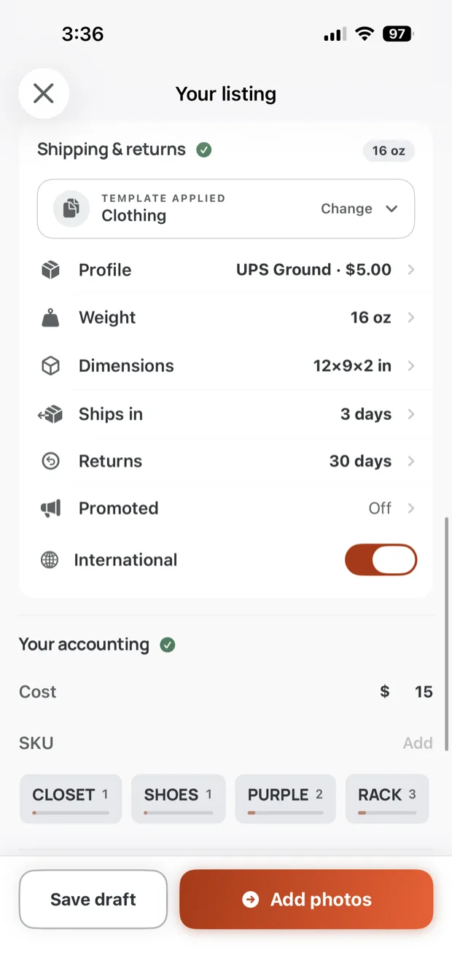Save the listing as draft
452x980 pixels.
pos(93,899)
